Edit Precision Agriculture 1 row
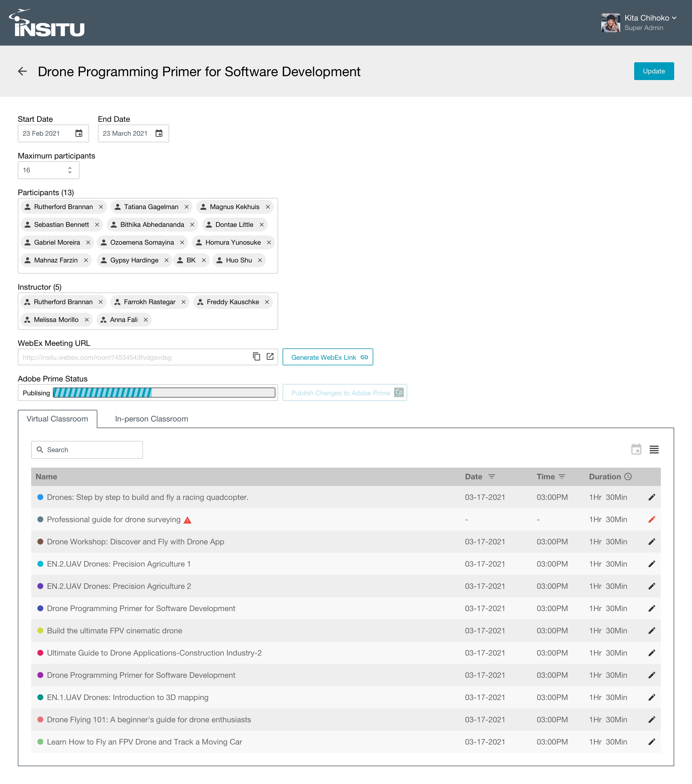 tap(652, 564)
